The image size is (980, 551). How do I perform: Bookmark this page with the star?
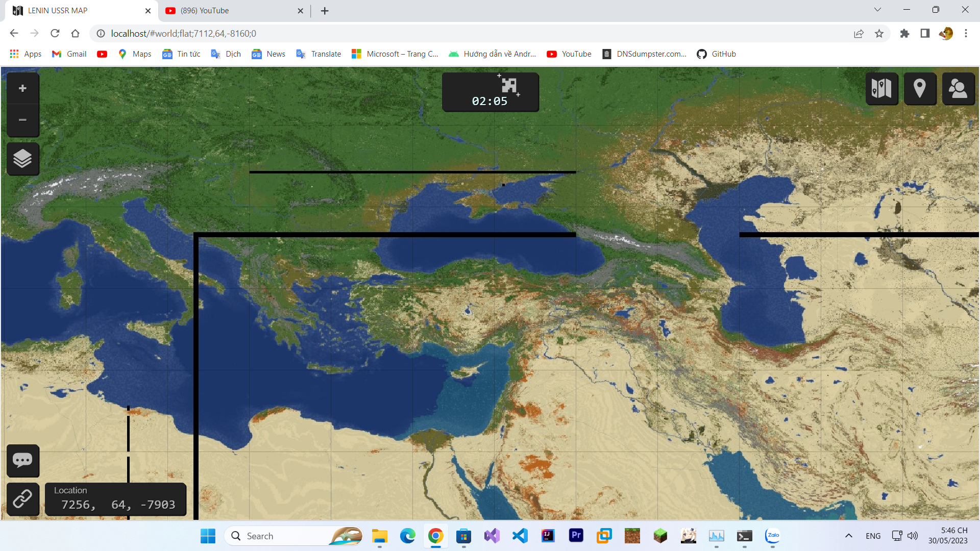coord(879,34)
